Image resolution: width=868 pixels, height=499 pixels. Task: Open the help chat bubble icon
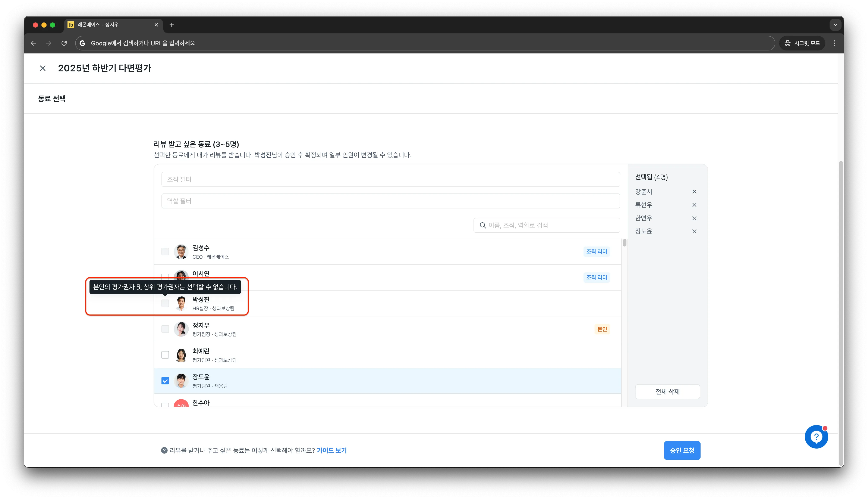[x=816, y=437]
